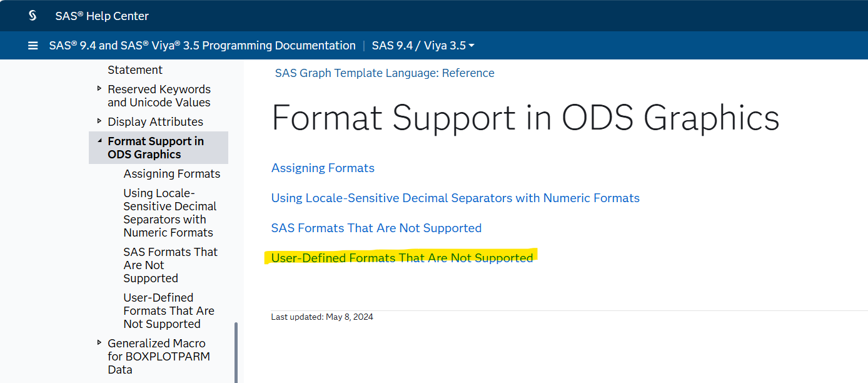Click SAS Help Center title text

pos(102,15)
